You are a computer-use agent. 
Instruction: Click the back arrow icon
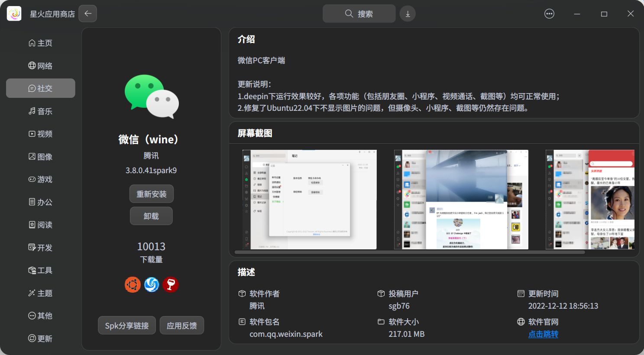coord(87,13)
